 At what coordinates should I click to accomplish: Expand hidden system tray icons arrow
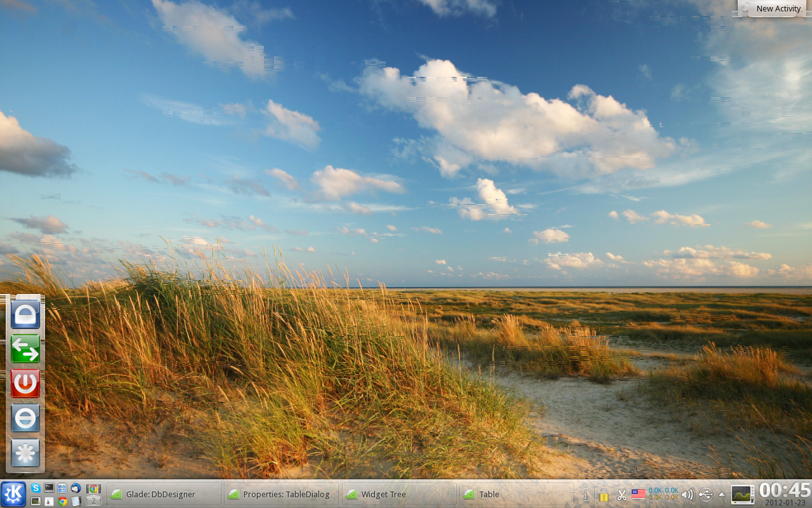[x=721, y=495]
